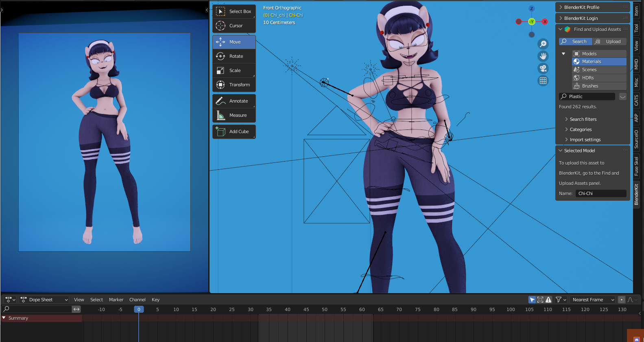This screenshot has width=644, height=342.
Task: Expand the Search filters section
Action: (x=583, y=119)
